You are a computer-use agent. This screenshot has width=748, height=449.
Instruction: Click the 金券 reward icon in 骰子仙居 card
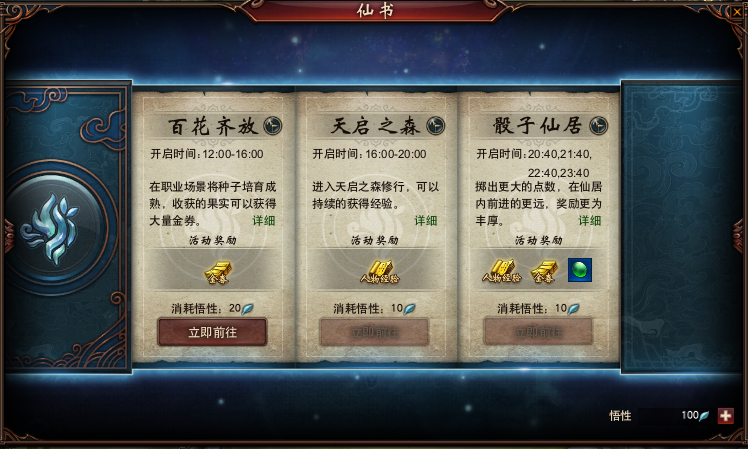coord(544,271)
